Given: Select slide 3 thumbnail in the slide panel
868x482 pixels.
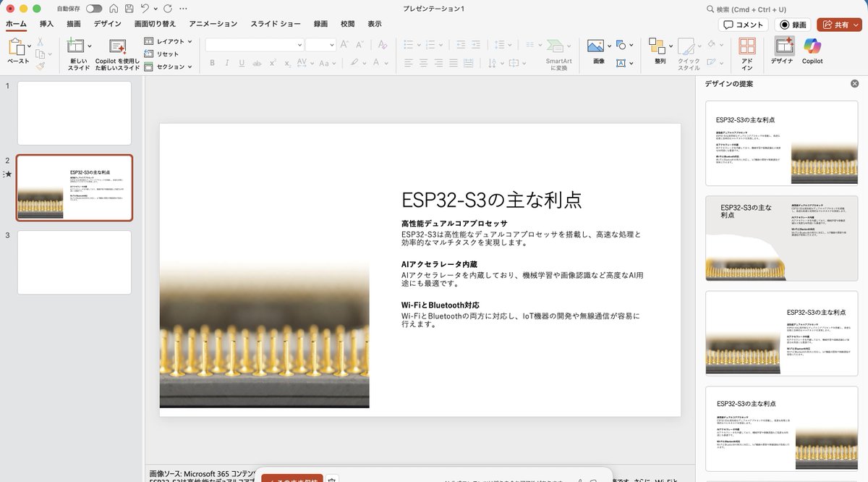Looking at the screenshot, I should [x=75, y=263].
